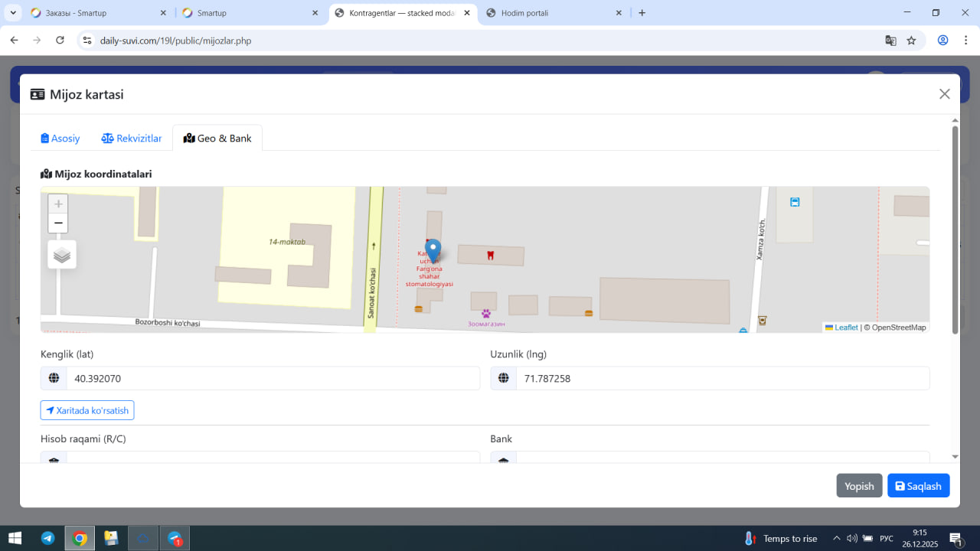Screen dimensions: 980x551
Task: Click the blue location marker pin
Action: point(433,249)
